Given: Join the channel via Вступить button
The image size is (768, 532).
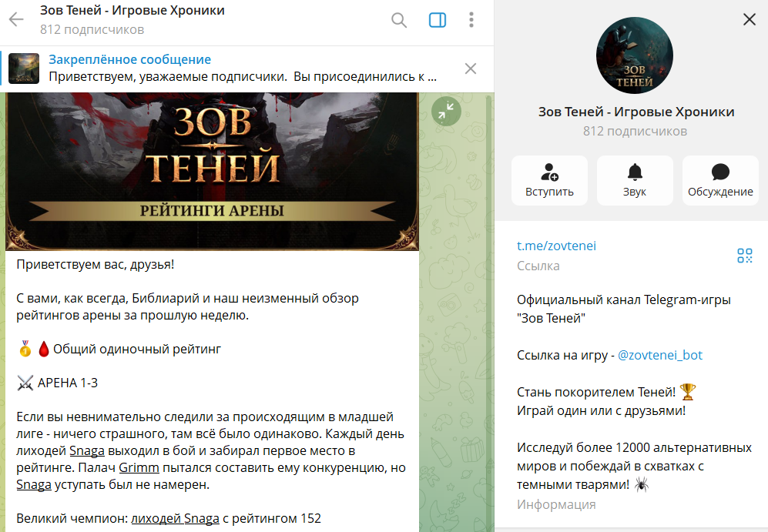Looking at the screenshot, I should [549, 180].
